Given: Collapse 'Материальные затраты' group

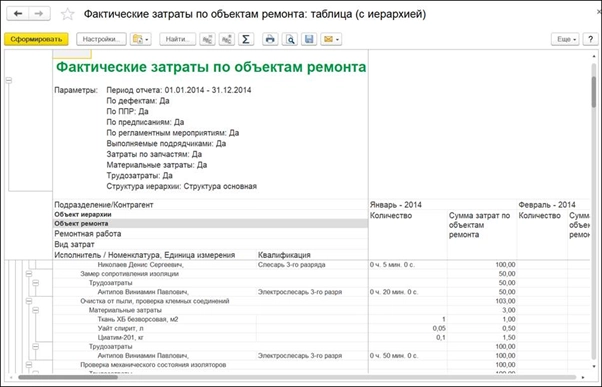Looking at the screenshot, I should [x=36, y=310].
